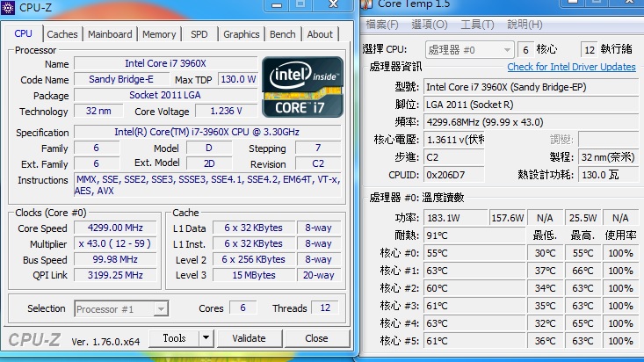Viewport: 644px width, 362px height.
Task: Click the Instructions field listing MMX, SSE
Action: tap(207, 185)
